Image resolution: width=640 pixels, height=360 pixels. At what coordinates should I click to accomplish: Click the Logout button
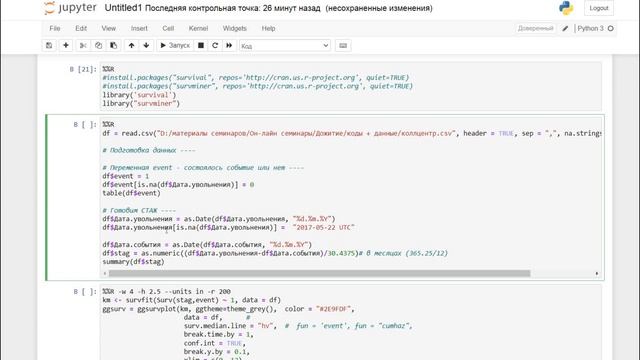(599, 8)
